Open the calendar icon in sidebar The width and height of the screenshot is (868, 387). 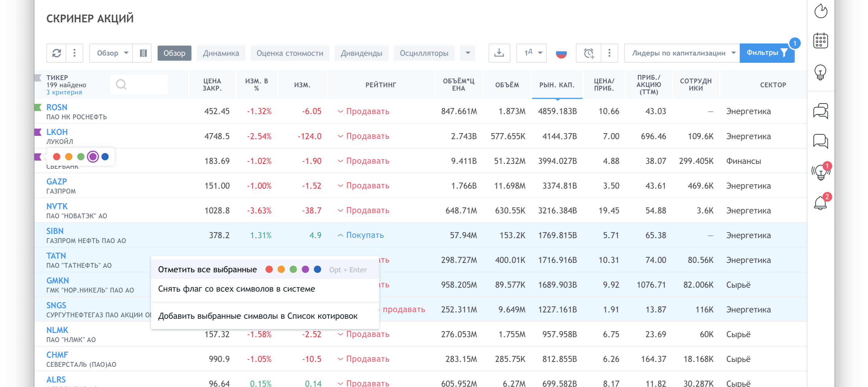click(821, 41)
